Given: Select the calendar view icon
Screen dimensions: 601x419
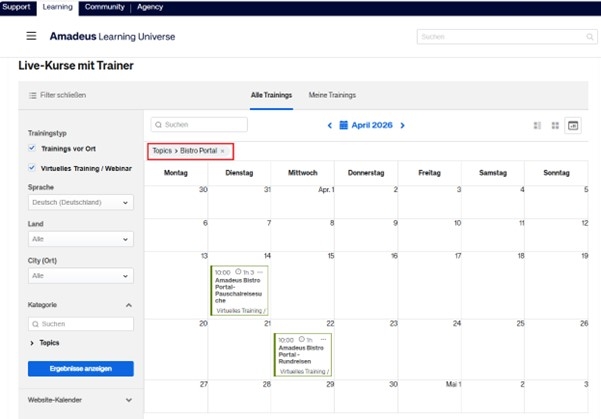Looking at the screenshot, I should pos(573,125).
